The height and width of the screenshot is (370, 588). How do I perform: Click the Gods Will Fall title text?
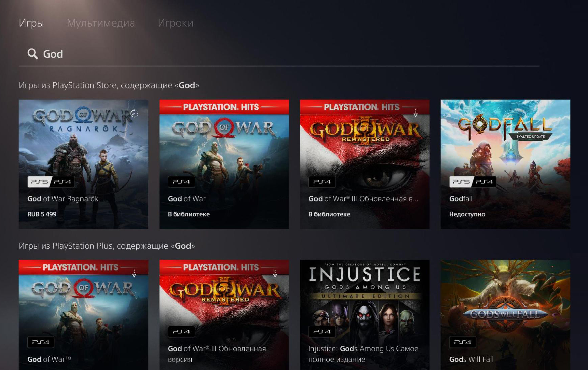471,359
